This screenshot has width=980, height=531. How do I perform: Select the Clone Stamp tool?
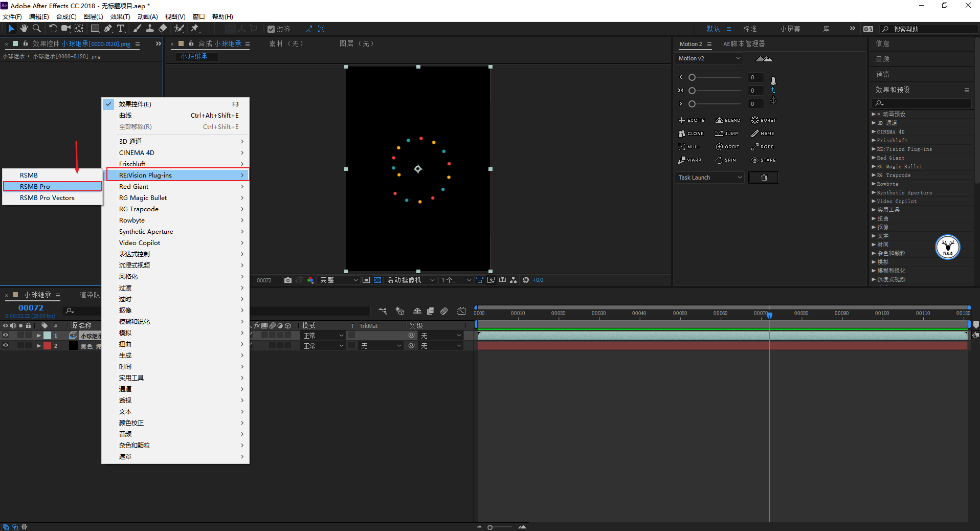click(150, 29)
